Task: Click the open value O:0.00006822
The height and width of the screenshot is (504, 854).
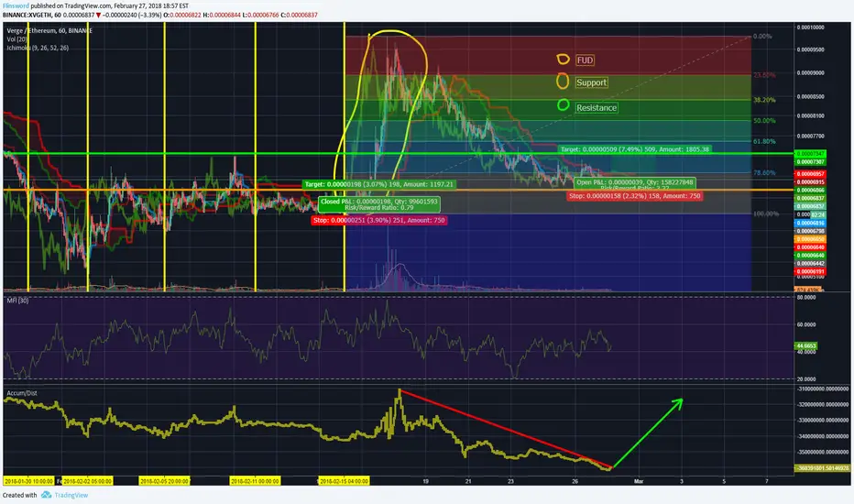Action: 182,16
